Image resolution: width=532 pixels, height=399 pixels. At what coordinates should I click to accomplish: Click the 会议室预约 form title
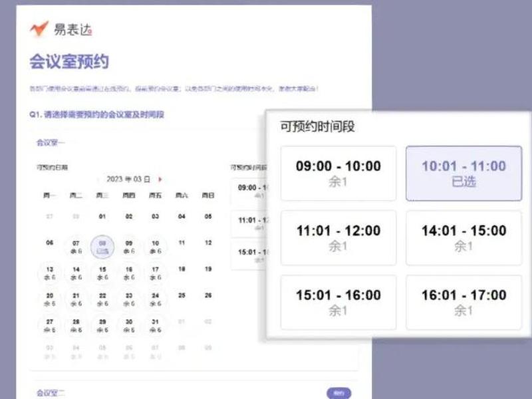pos(69,62)
